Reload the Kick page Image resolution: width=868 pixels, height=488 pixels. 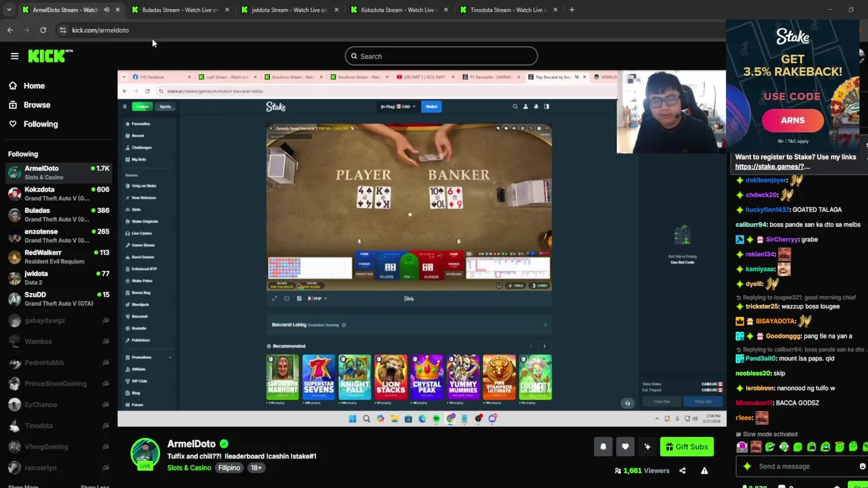tap(43, 30)
